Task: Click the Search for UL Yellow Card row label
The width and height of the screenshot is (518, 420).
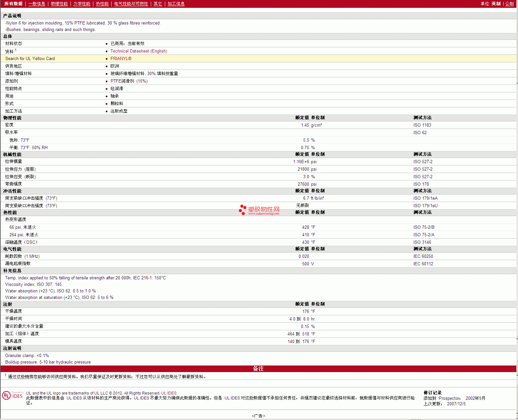Action: (30, 59)
